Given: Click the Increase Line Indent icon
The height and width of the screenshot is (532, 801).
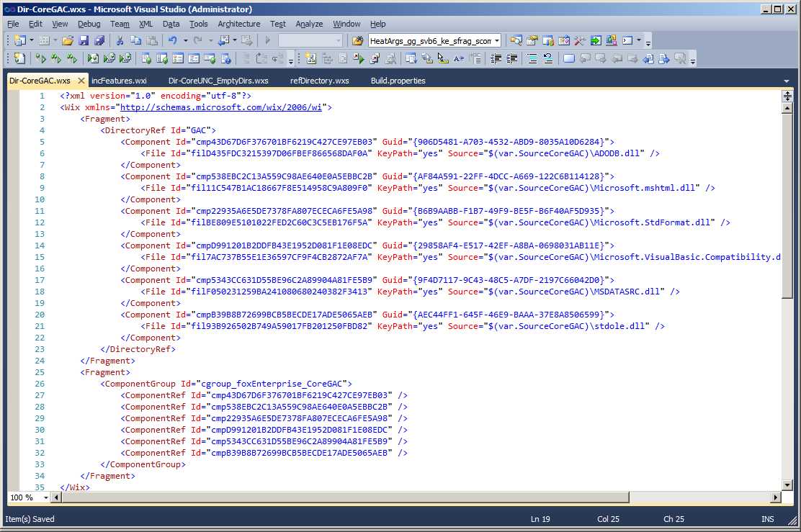Looking at the screenshot, I should point(511,59).
